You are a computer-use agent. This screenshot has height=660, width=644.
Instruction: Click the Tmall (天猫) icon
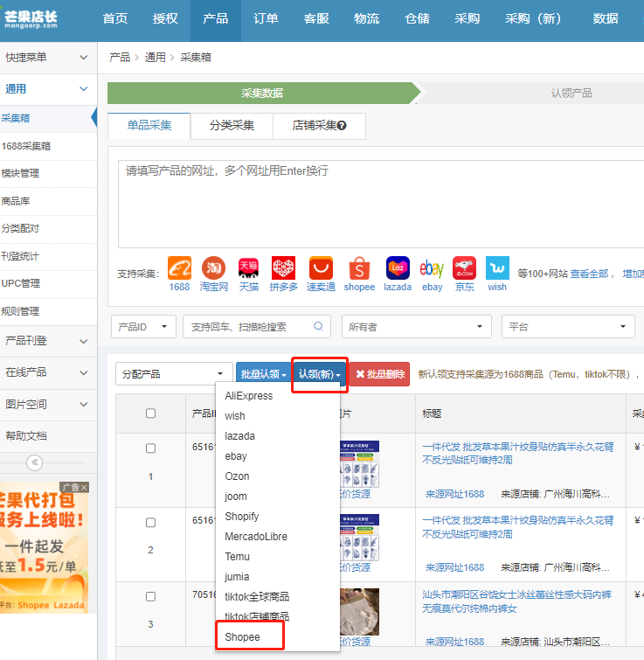point(248,268)
